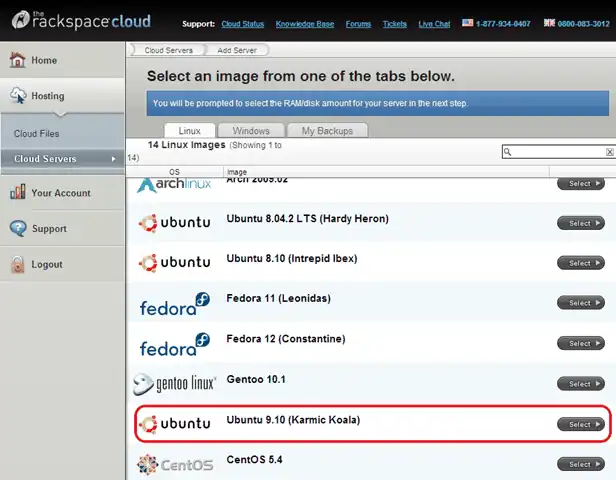
Task: Choose Select for Gentoo 10.1
Action: click(x=580, y=384)
